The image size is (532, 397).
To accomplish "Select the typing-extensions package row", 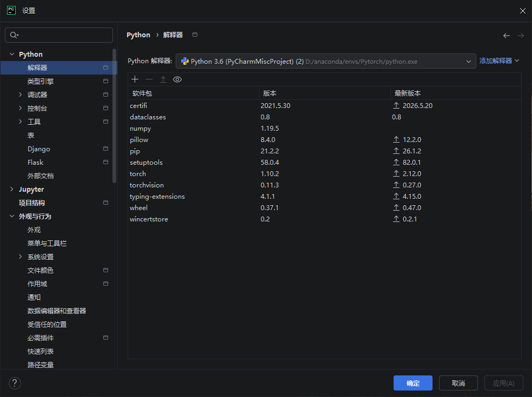I will click(324, 196).
